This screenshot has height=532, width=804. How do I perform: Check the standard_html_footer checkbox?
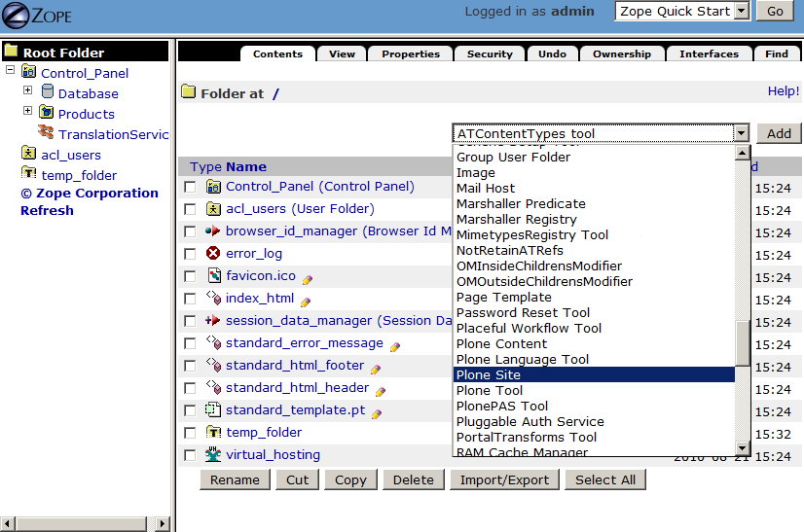tap(190, 366)
